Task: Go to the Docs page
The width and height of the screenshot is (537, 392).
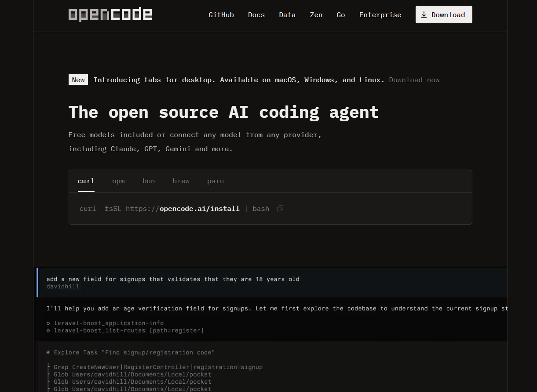Action: (x=256, y=15)
